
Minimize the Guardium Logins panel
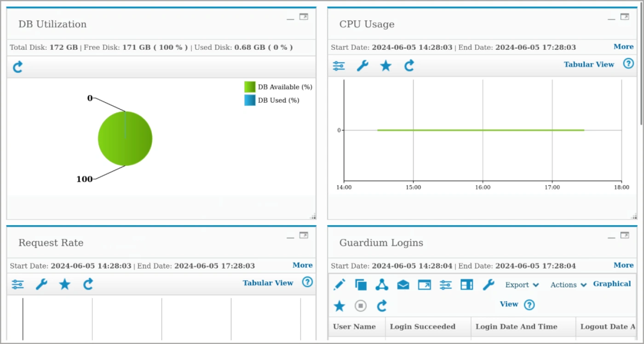(611, 237)
